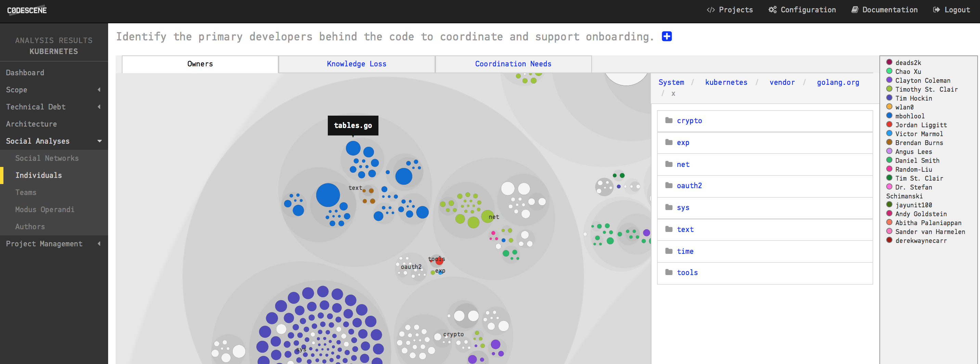Go to vendor breadcrumb
Image resolution: width=980 pixels, height=364 pixels.
(782, 82)
